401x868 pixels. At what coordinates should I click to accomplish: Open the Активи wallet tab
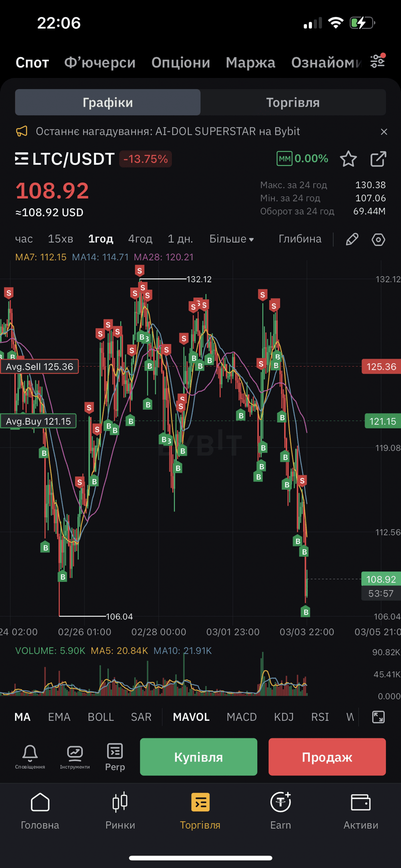[361, 811]
